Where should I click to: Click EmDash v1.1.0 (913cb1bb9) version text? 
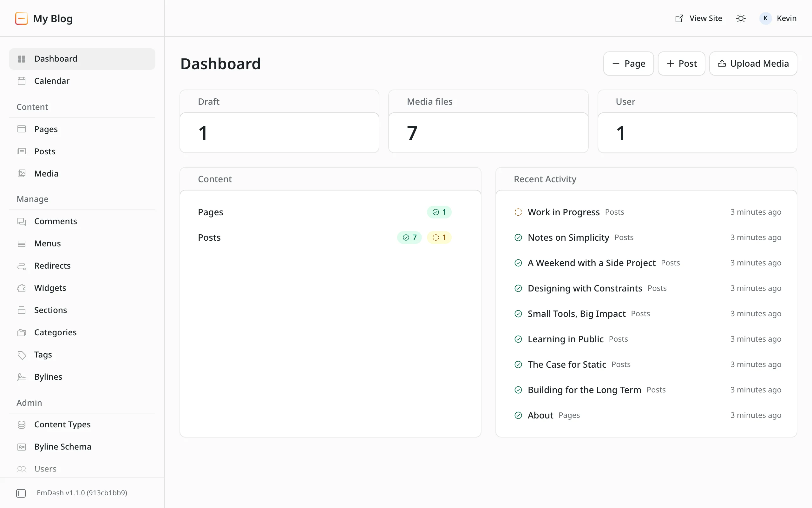click(x=82, y=493)
